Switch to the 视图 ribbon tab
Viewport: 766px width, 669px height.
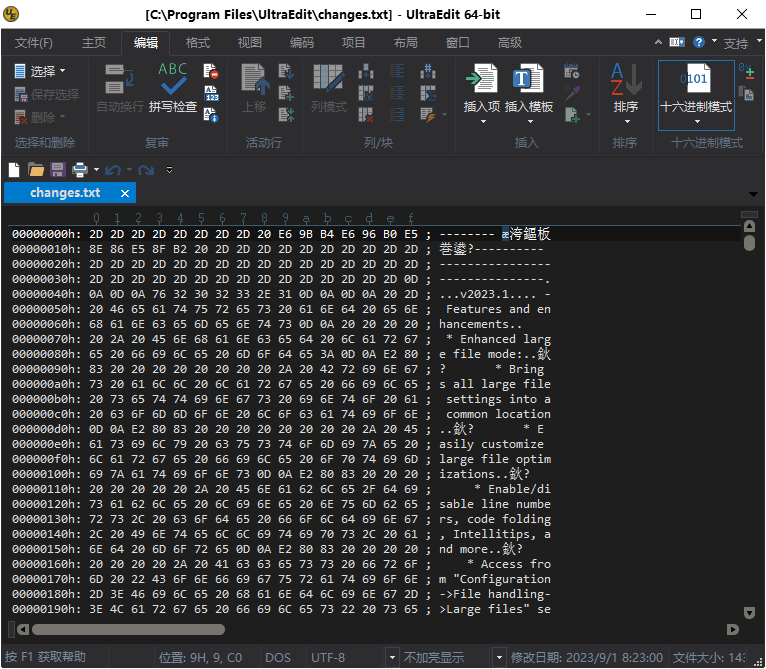250,43
